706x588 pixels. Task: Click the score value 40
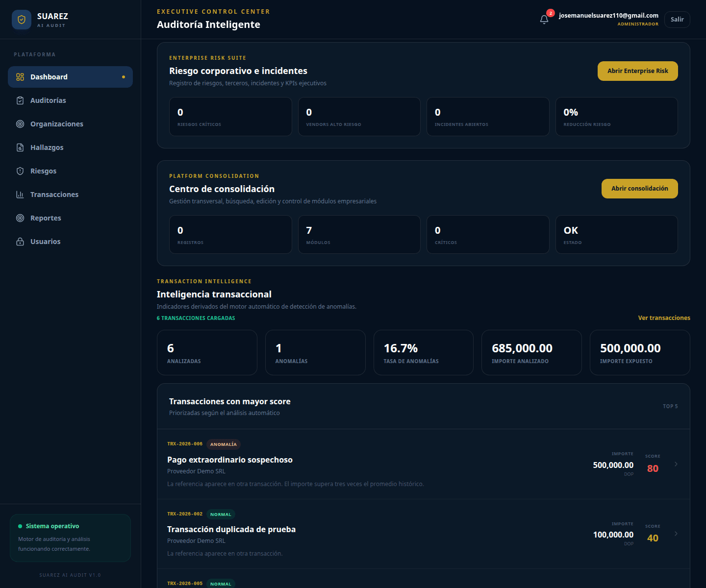(x=653, y=538)
